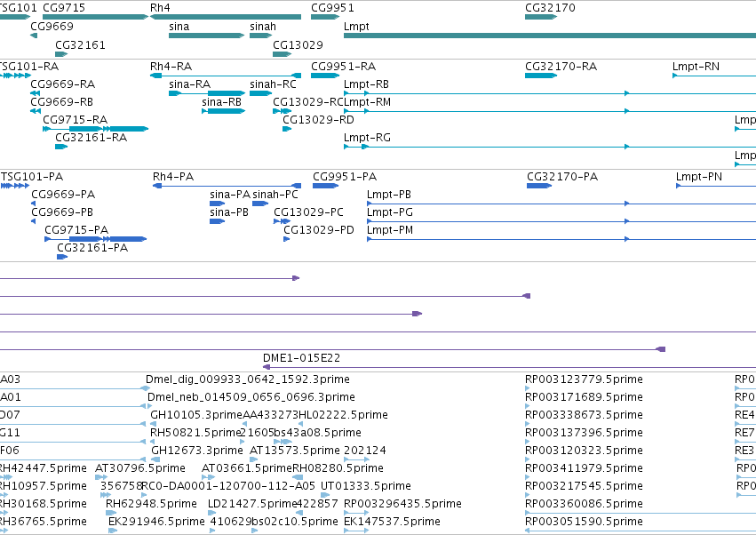Click the CG13029 gene label

click(x=298, y=44)
